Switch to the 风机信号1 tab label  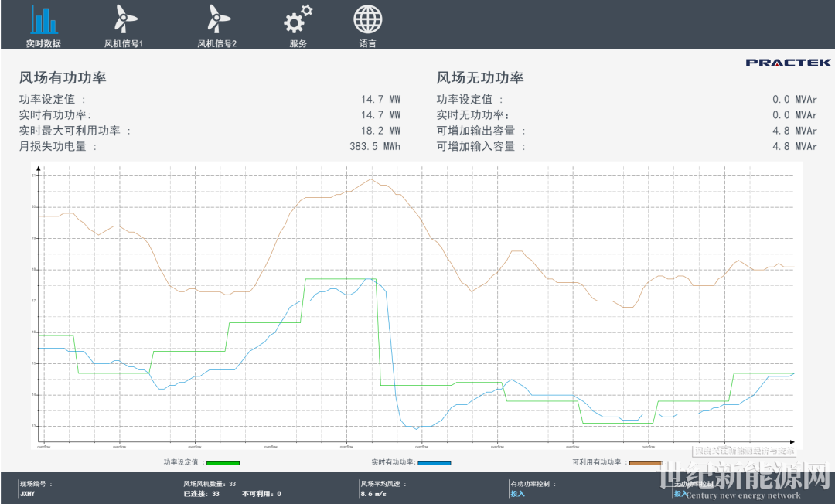(124, 44)
